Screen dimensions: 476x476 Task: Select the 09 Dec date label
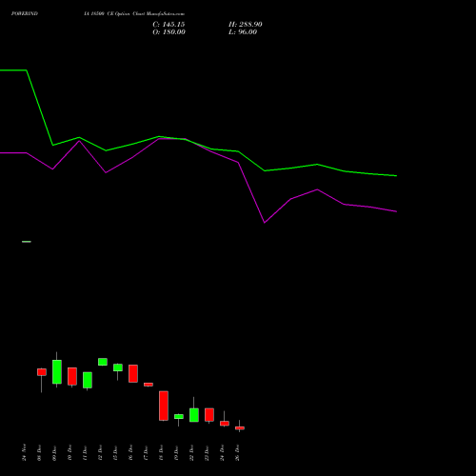[x=54, y=453]
